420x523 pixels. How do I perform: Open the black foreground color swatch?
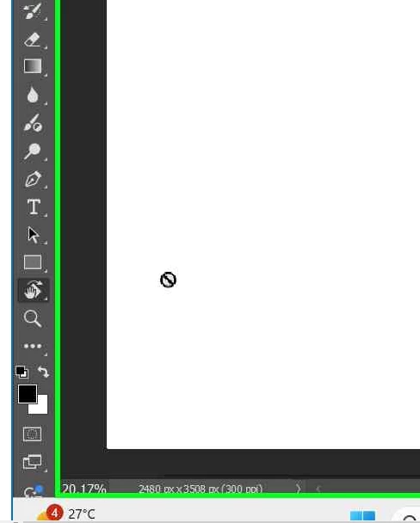point(28,394)
